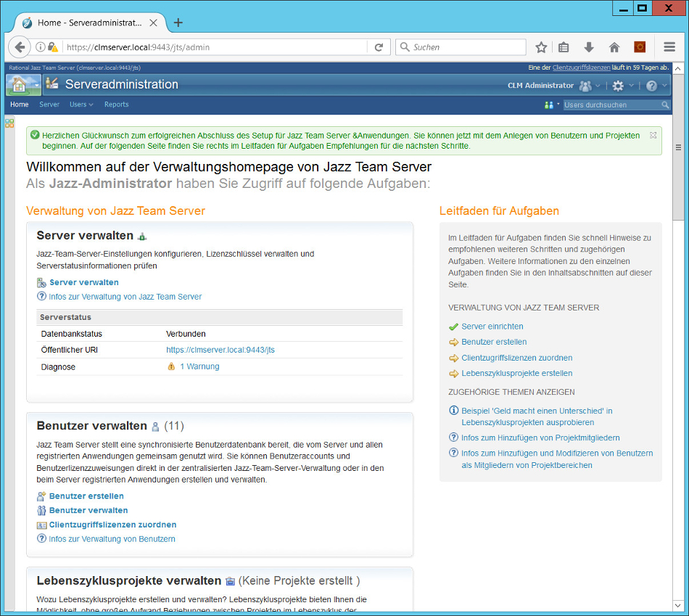689x616 pixels.
Task: Click the orange extension toolbar icon
Action: click(x=640, y=46)
